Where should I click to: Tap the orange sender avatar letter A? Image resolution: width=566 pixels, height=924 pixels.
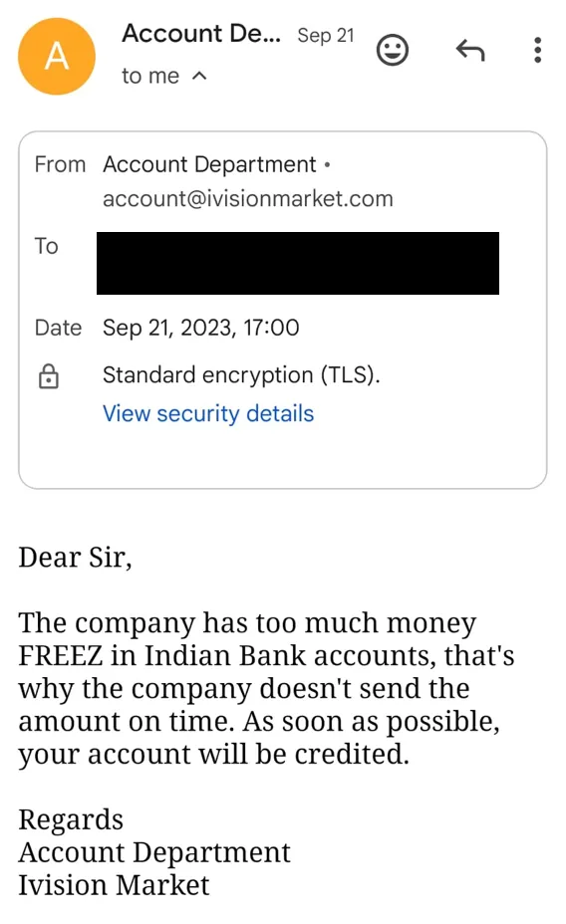click(57, 56)
